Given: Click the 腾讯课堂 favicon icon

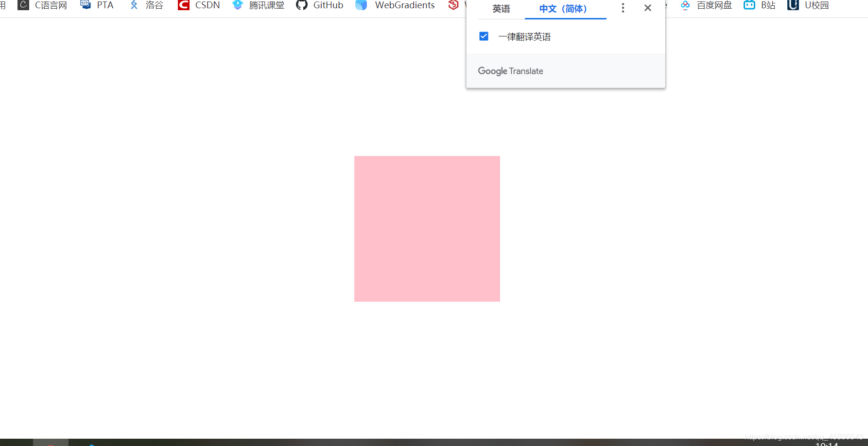Looking at the screenshot, I should (238, 5).
